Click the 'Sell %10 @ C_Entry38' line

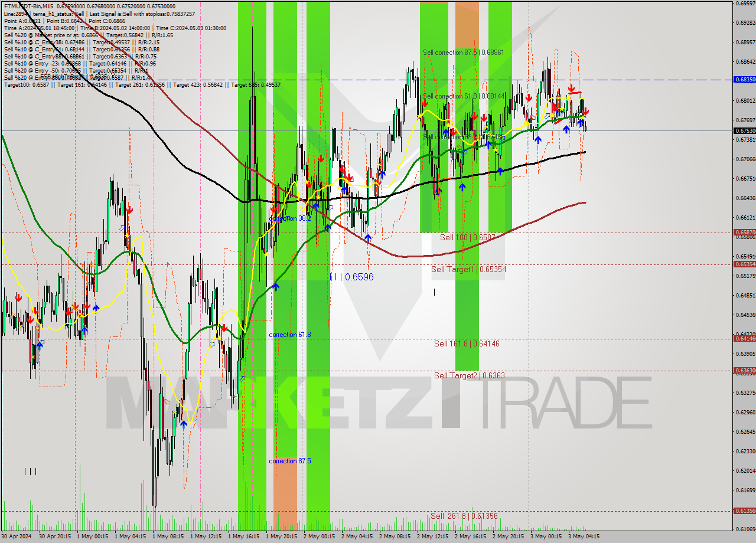click(x=82, y=42)
